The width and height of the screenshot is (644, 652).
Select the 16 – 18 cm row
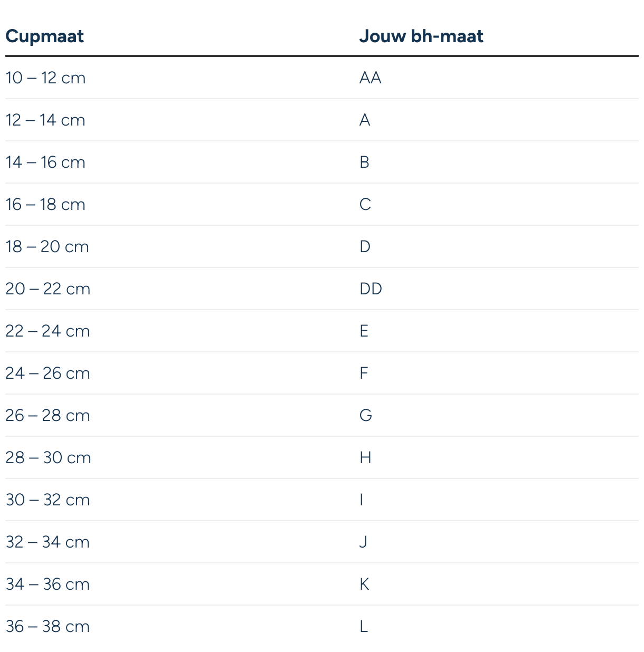(x=322, y=204)
